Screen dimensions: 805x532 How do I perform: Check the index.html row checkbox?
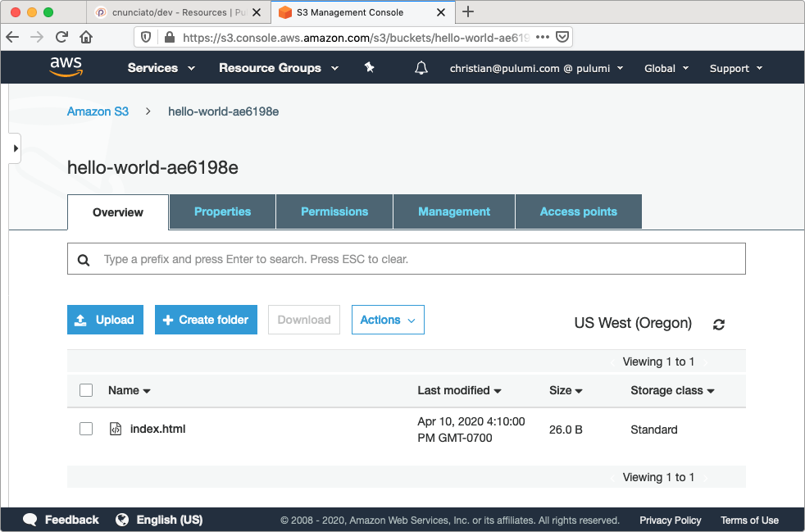click(x=86, y=429)
